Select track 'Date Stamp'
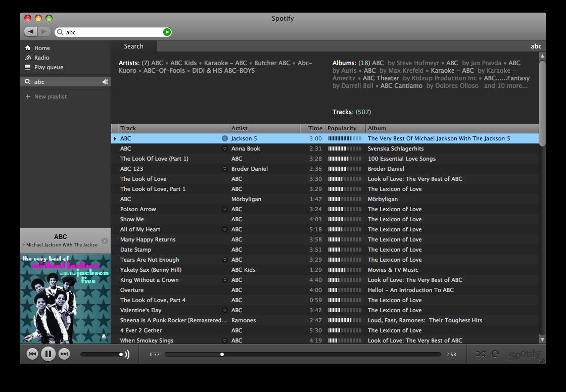Screen dimensions: 566x392 135,250
